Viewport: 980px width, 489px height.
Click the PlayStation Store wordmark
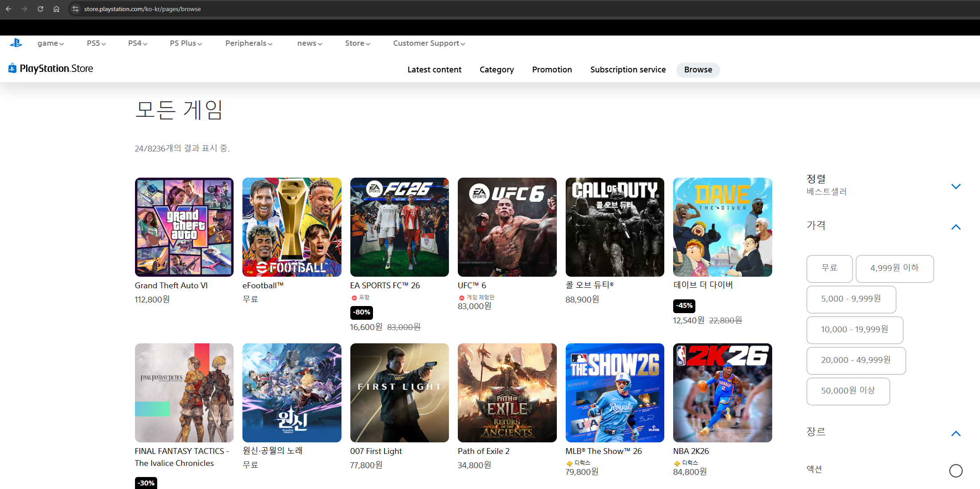pyautogui.click(x=56, y=68)
